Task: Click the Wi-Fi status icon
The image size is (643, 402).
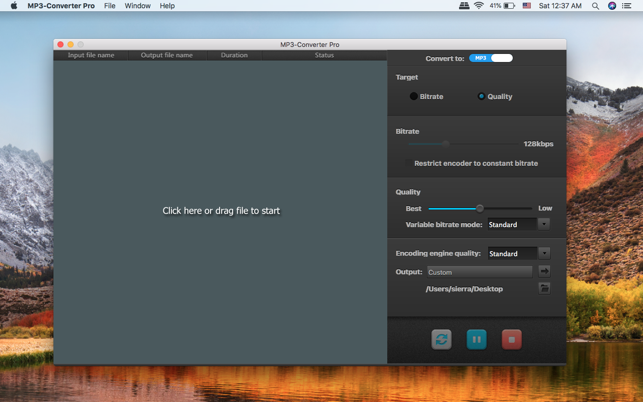Action: point(479,5)
